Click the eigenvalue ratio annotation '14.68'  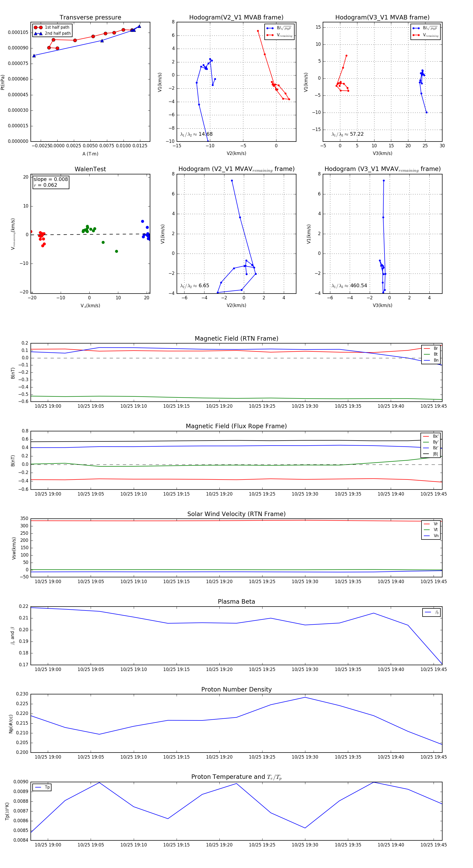[x=196, y=134]
